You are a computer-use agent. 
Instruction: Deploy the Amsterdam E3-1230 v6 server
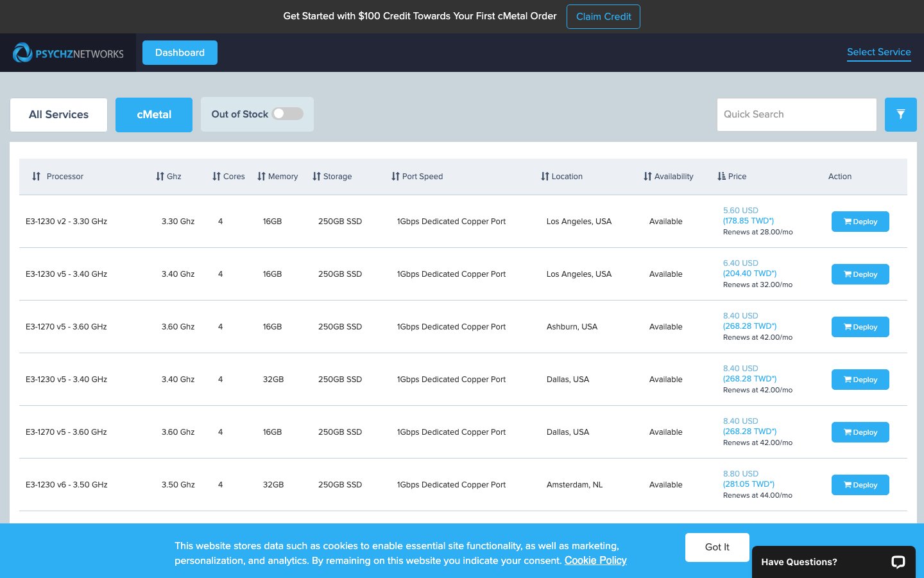(x=860, y=485)
